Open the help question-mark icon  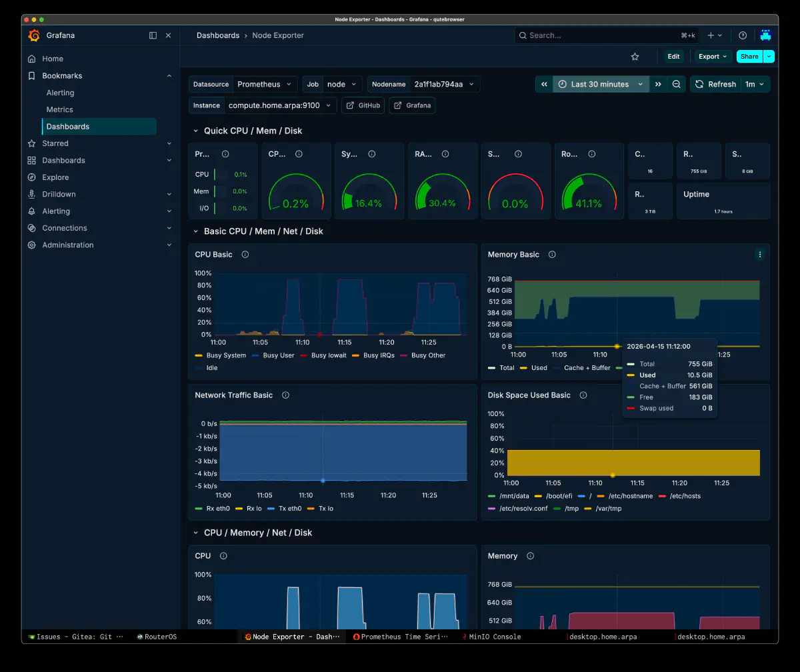pyautogui.click(x=743, y=35)
